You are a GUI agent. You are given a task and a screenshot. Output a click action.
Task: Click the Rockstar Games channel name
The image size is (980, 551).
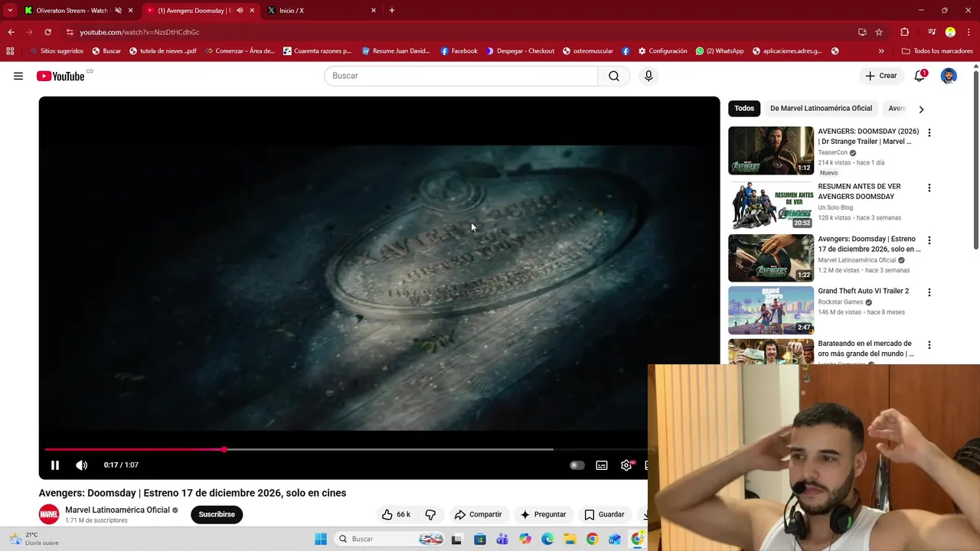pyautogui.click(x=840, y=302)
